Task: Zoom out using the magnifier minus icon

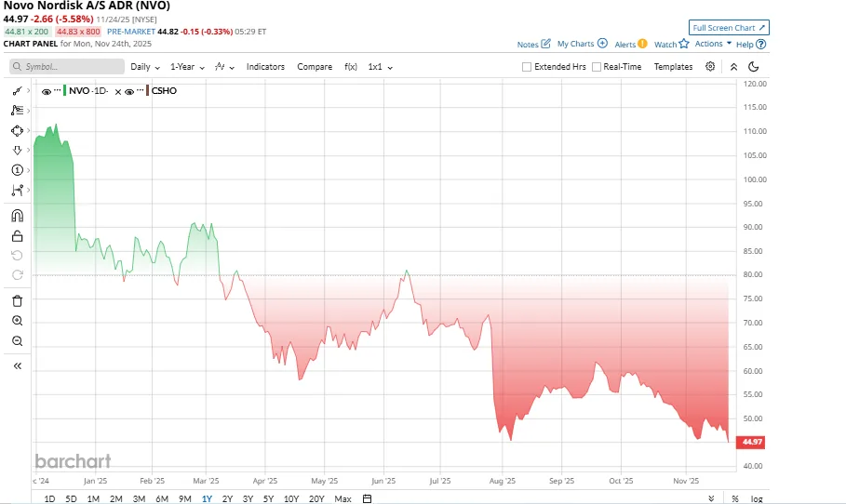Action: (17, 341)
